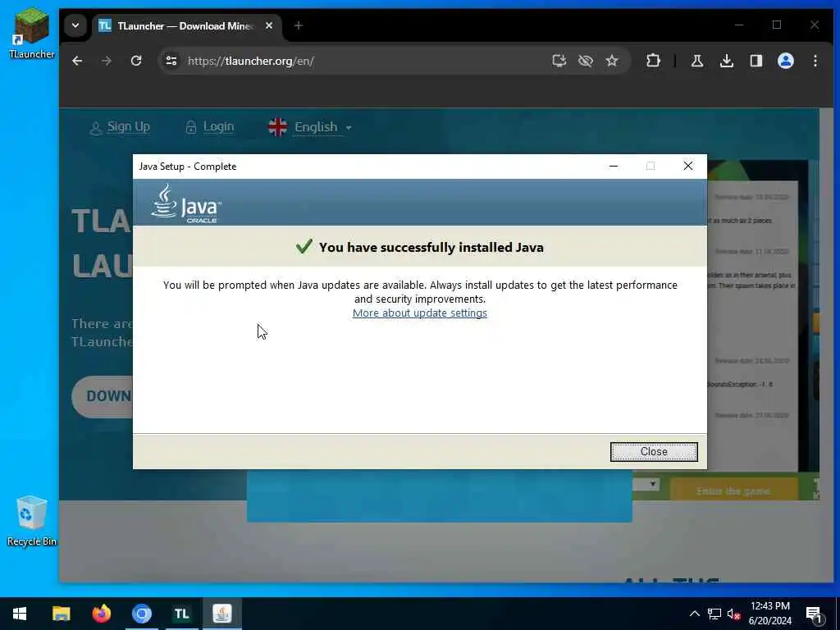Open the TLauncher desktop shortcut

pos(32,33)
